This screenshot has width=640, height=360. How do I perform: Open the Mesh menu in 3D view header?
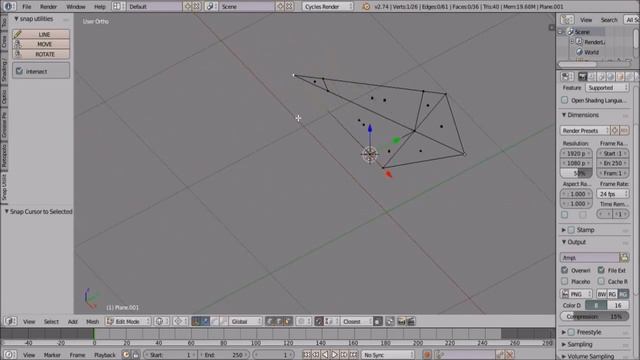(x=92, y=322)
